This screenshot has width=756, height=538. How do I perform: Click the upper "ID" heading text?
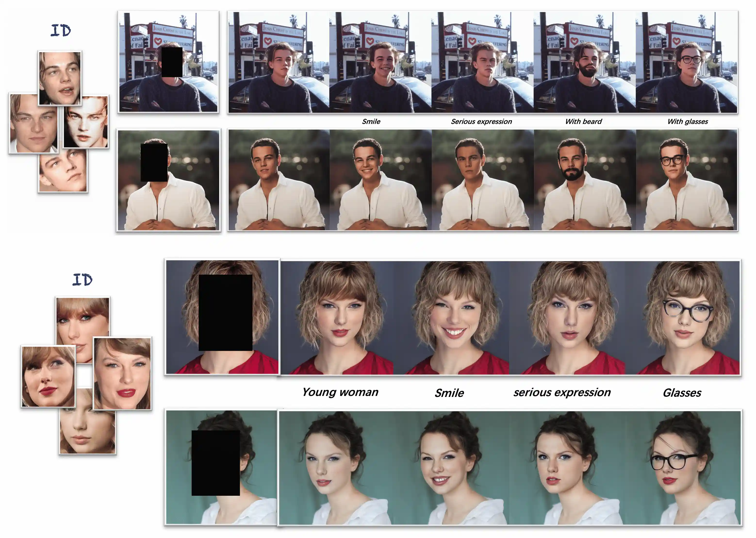[61, 31]
